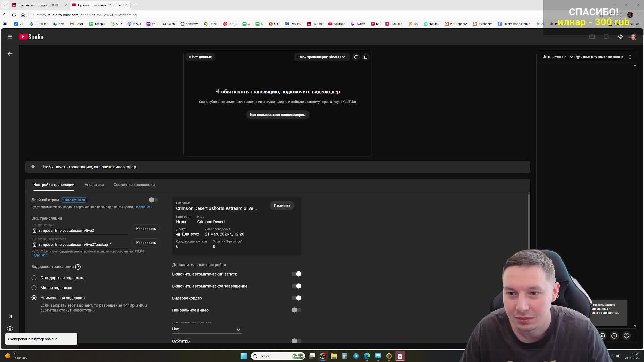
Task: Disable Включить автоматический запуск toggle
Action: tap(297, 274)
